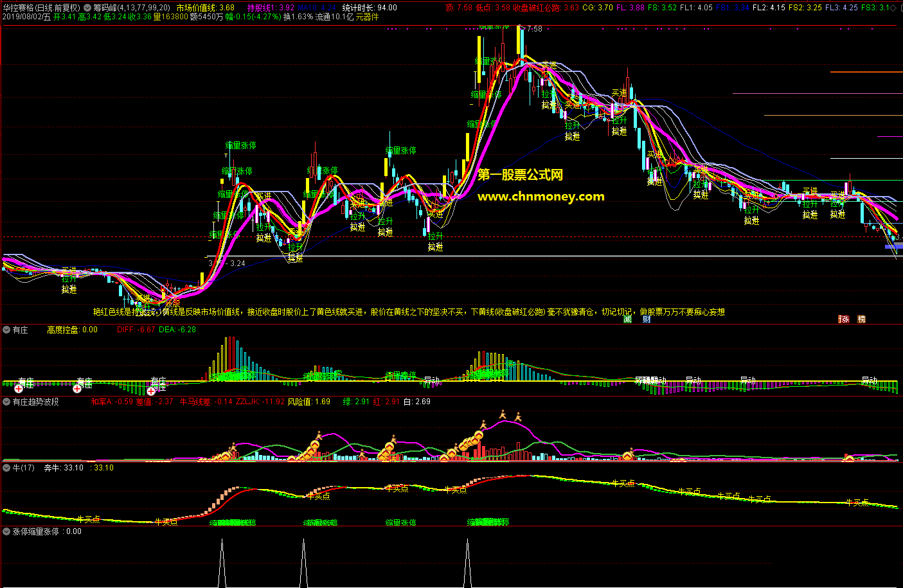Screen dimensions: 903x588
Task: Click the 7.58 peak price marker
Action: (x=533, y=29)
